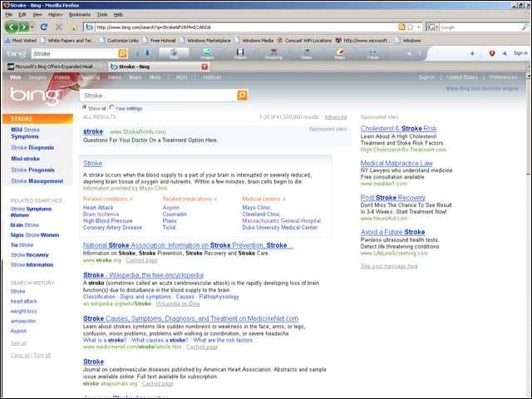Open the Most Visited bookmark folder
The image size is (532, 399).
(x=21, y=41)
